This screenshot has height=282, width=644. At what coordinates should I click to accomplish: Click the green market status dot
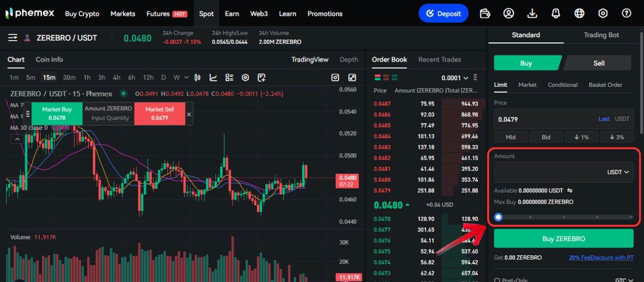tap(123, 94)
